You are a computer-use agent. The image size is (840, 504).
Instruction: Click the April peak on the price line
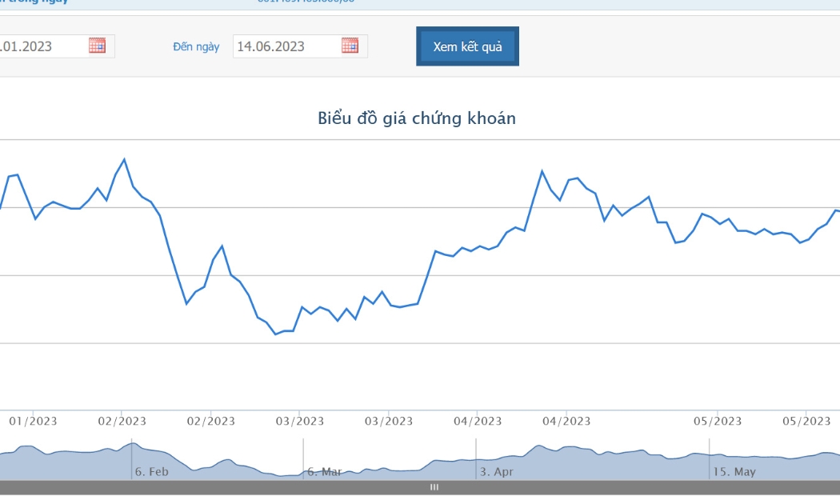point(542,171)
